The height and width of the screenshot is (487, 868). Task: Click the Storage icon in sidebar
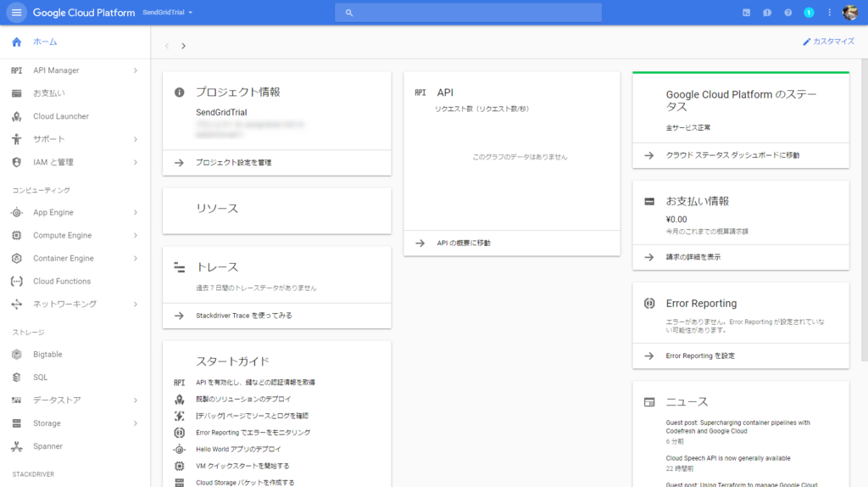pyautogui.click(x=17, y=423)
